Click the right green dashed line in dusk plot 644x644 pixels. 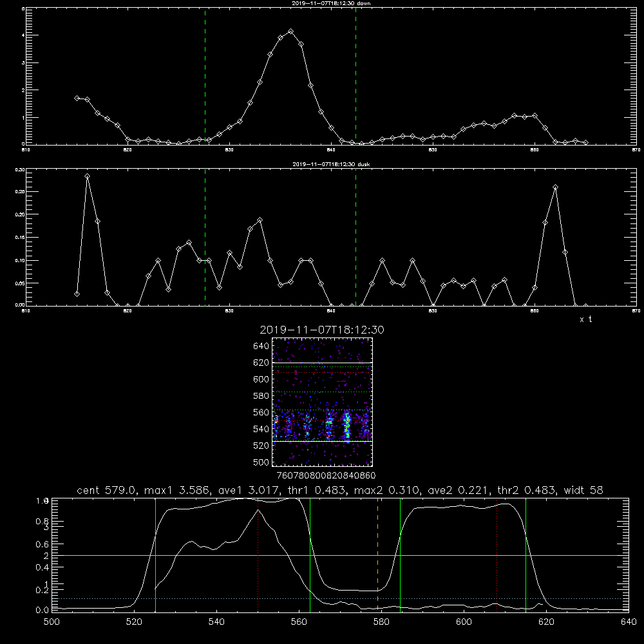355,238
